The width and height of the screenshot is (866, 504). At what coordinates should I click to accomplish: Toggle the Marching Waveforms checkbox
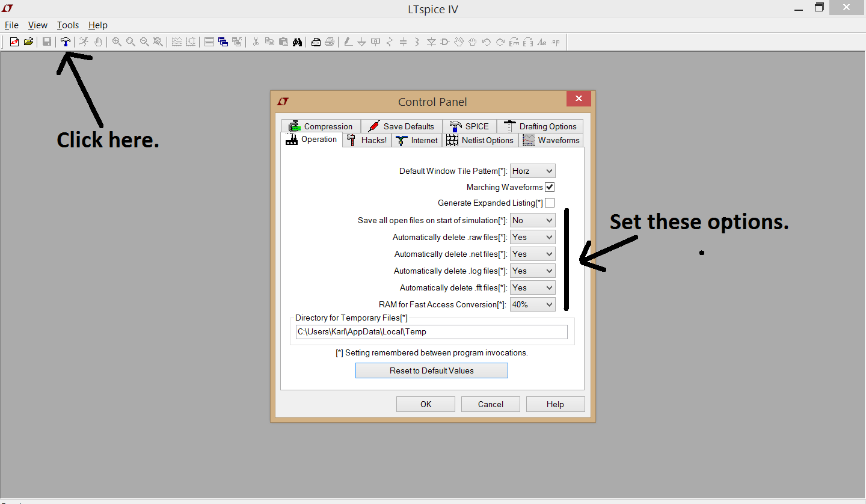click(550, 187)
